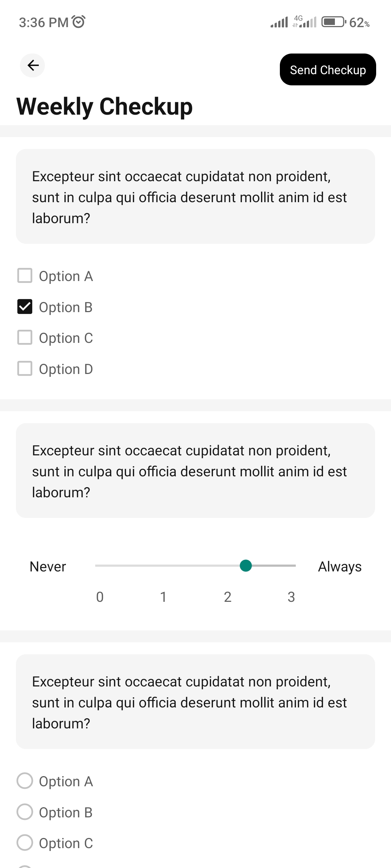Click the green slider thumb
Screen dimensions: 391x868
(246, 566)
